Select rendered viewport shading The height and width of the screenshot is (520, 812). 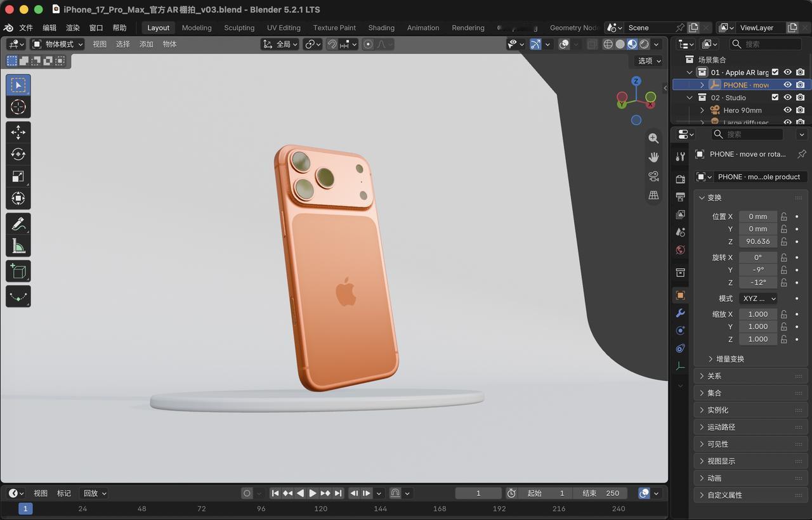click(x=645, y=44)
